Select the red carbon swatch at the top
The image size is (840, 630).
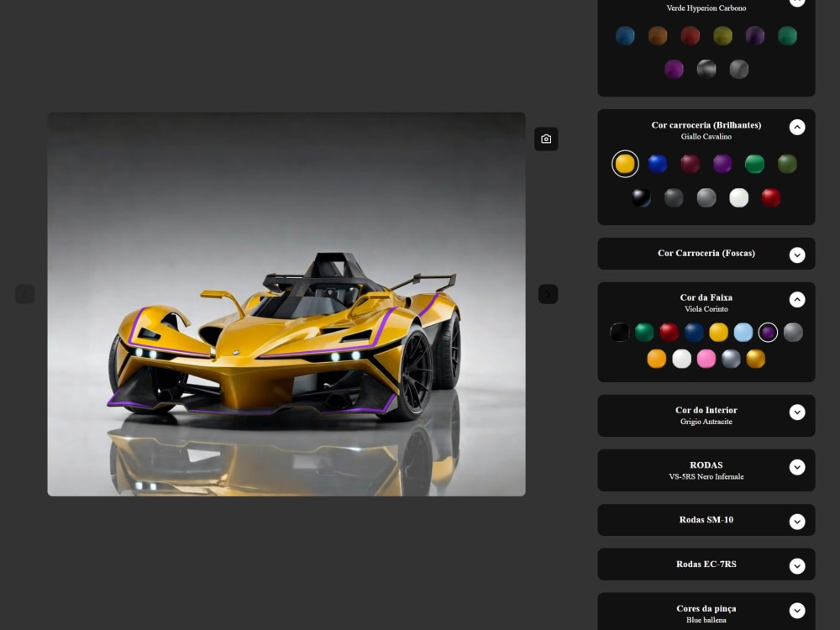(x=690, y=36)
